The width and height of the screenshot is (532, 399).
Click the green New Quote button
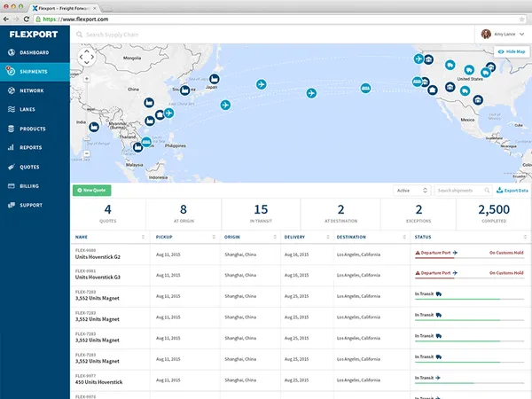[x=92, y=191]
